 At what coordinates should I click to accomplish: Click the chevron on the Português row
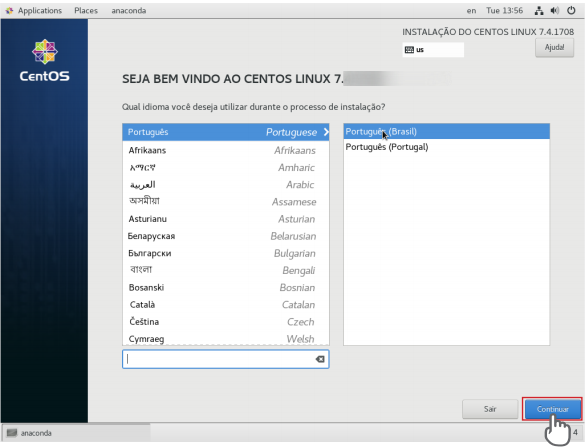[x=326, y=132]
